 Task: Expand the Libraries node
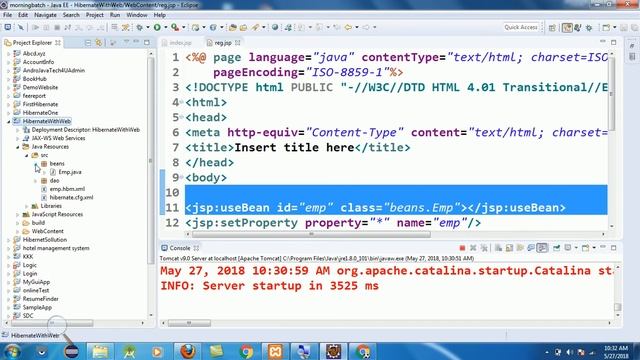click(27, 206)
